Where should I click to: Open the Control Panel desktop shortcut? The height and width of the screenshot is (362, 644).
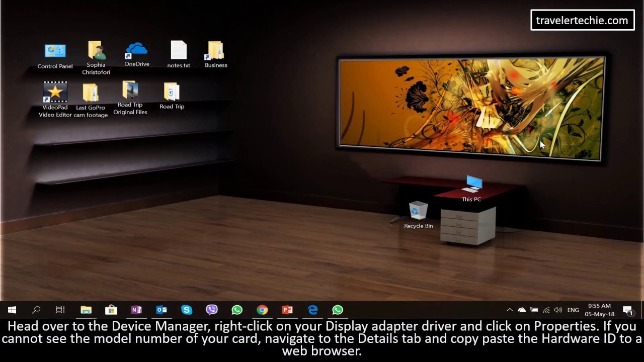pyautogui.click(x=55, y=56)
